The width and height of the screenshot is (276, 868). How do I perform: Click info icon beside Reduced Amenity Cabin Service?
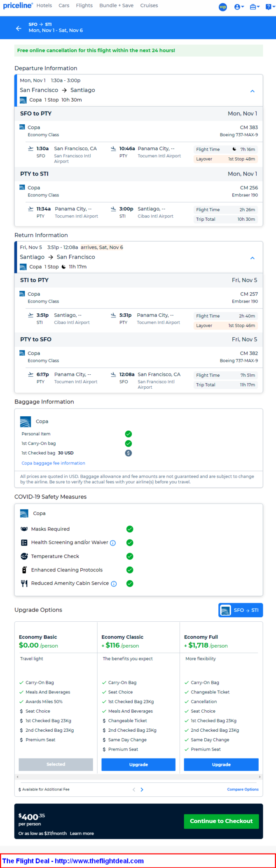click(x=114, y=584)
